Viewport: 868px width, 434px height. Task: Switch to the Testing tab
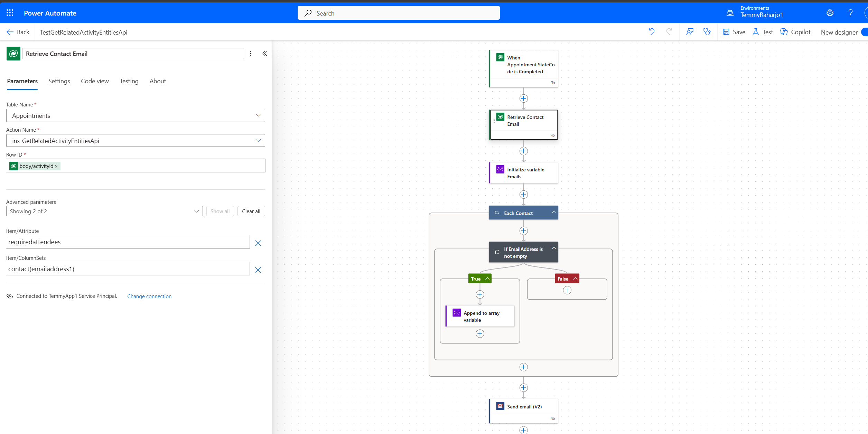(129, 81)
